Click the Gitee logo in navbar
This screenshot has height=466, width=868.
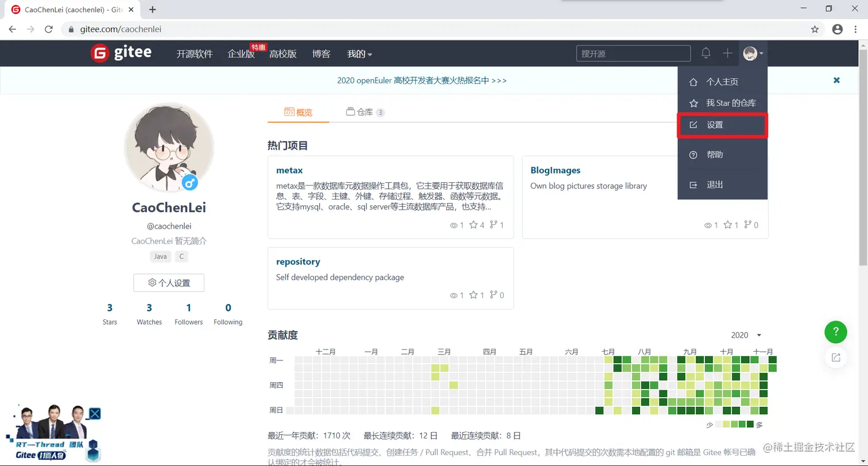(x=121, y=53)
